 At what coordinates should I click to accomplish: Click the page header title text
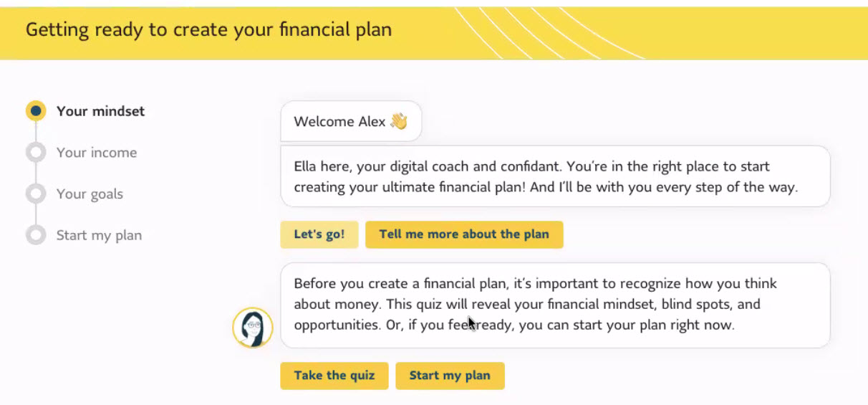pyautogui.click(x=208, y=30)
